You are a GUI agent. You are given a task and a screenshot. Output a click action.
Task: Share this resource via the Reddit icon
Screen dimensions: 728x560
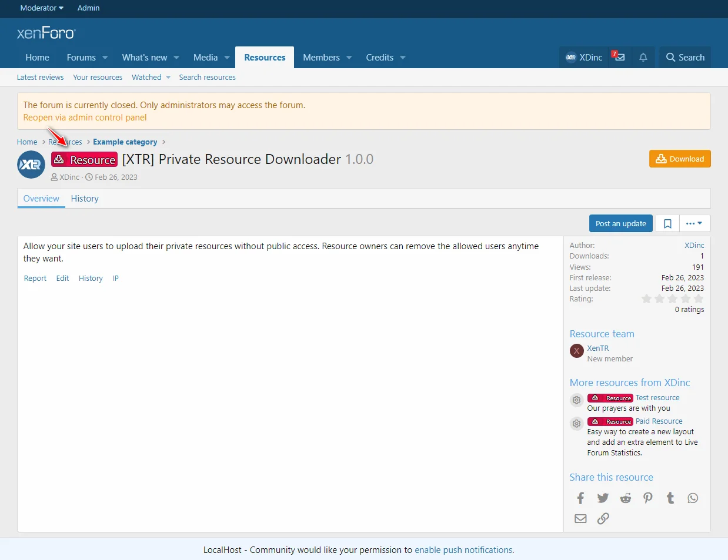pos(625,498)
